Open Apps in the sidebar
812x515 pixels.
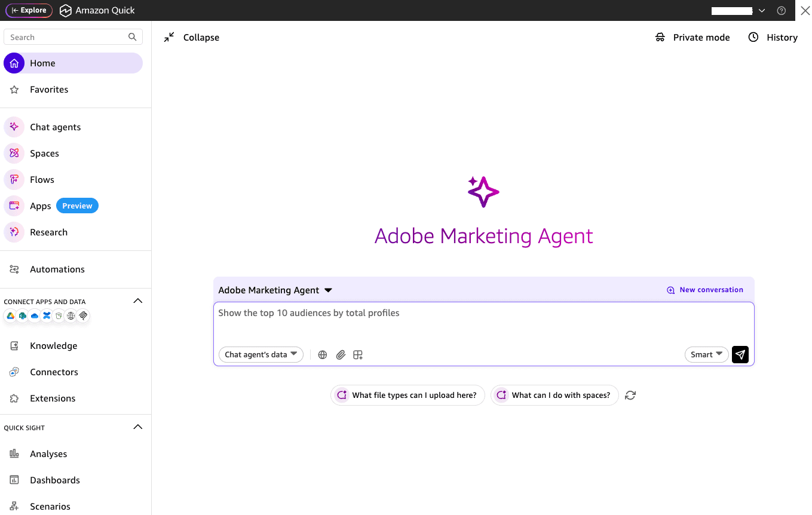pos(41,206)
